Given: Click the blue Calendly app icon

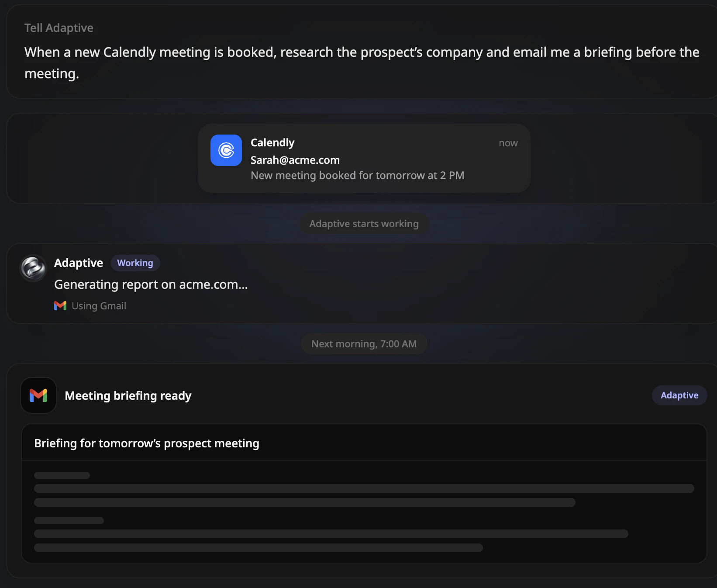Looking at the screenshot, I should click(x=226, y=150).
